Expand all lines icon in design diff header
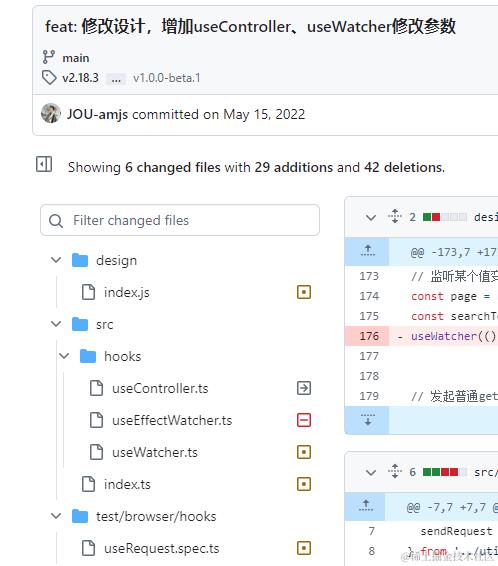The width and height of the screenshot is (498, 566). click(x=395, y=217)
